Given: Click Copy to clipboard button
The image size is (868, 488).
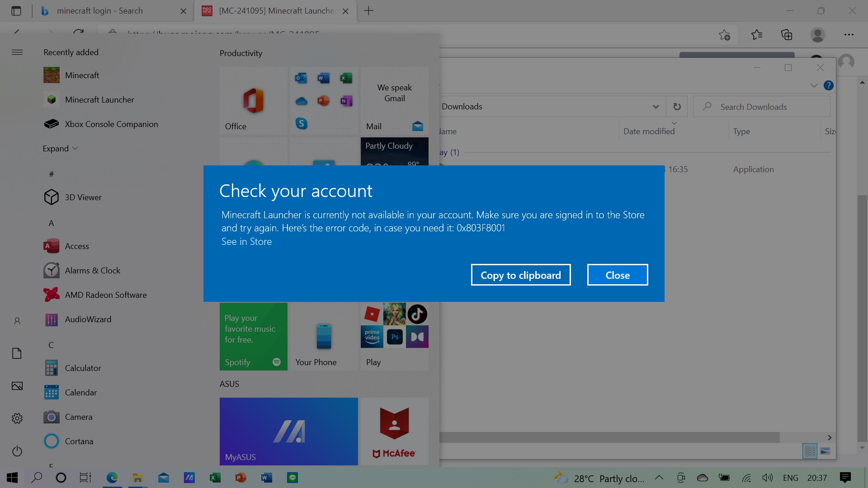Looking at the screenshot, I should pos(520,275).
